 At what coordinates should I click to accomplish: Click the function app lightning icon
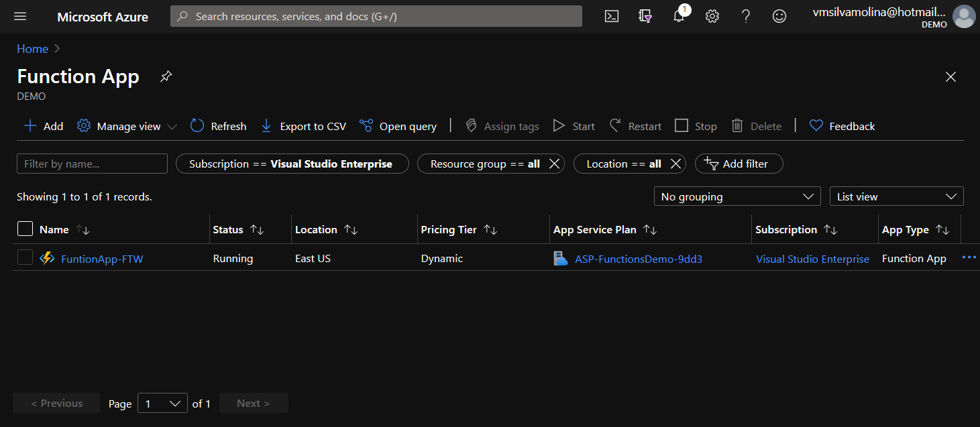coord(47,258)
